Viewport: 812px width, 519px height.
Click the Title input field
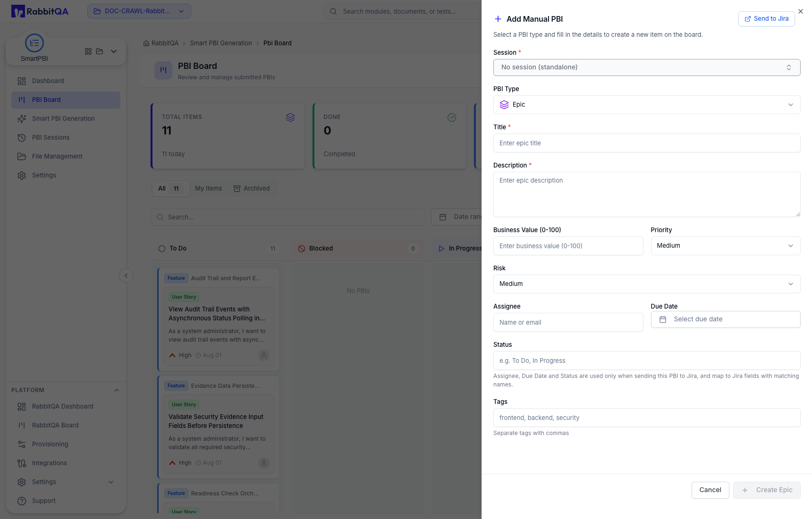[x=647, y=143]
